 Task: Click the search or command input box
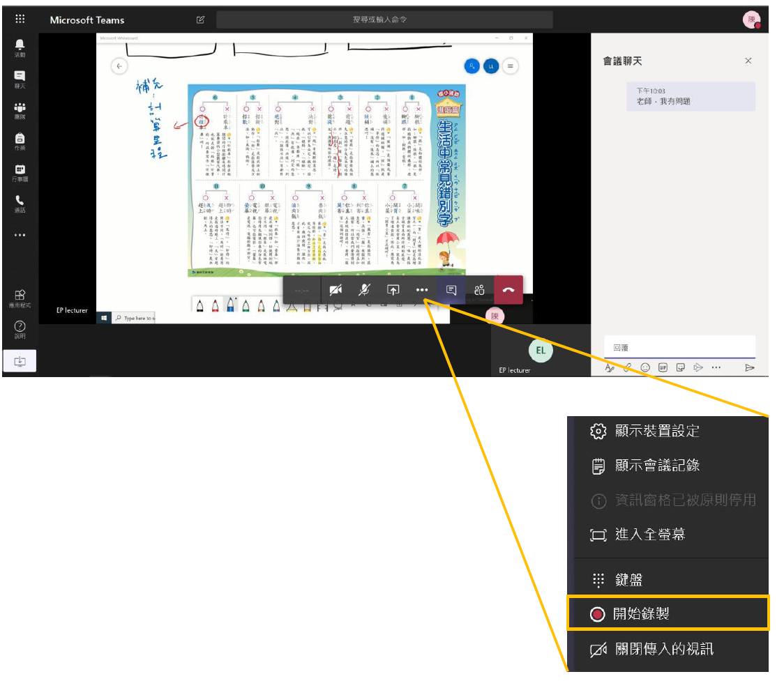coord(384,20)
